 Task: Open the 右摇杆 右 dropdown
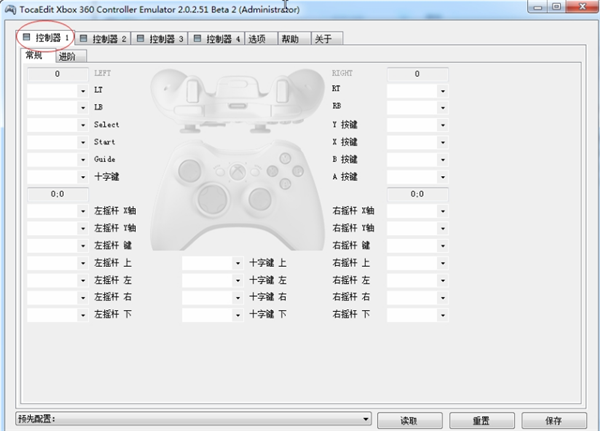(x=417, y=297)
